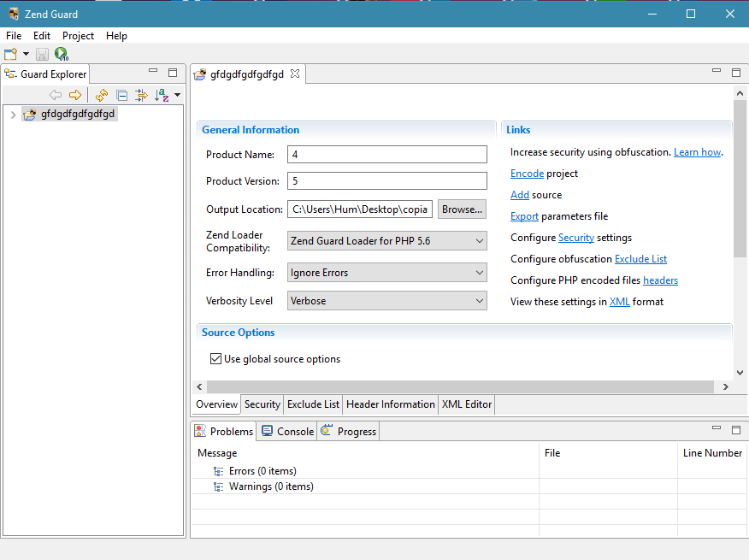Viewport: 749px width, 560px height.
Task: Click the Encode project link
Action: (x=527, y=174)
